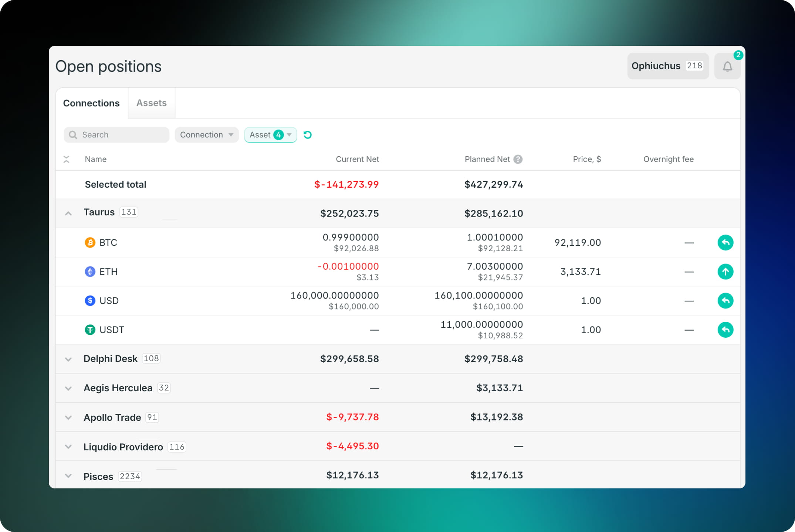Click the notification bell icon

point(727,66)
